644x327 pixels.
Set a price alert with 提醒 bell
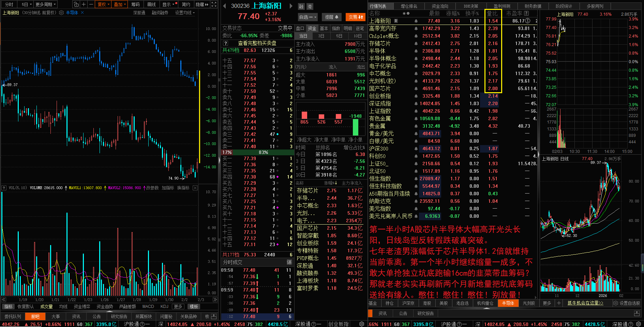click(332, 17)
